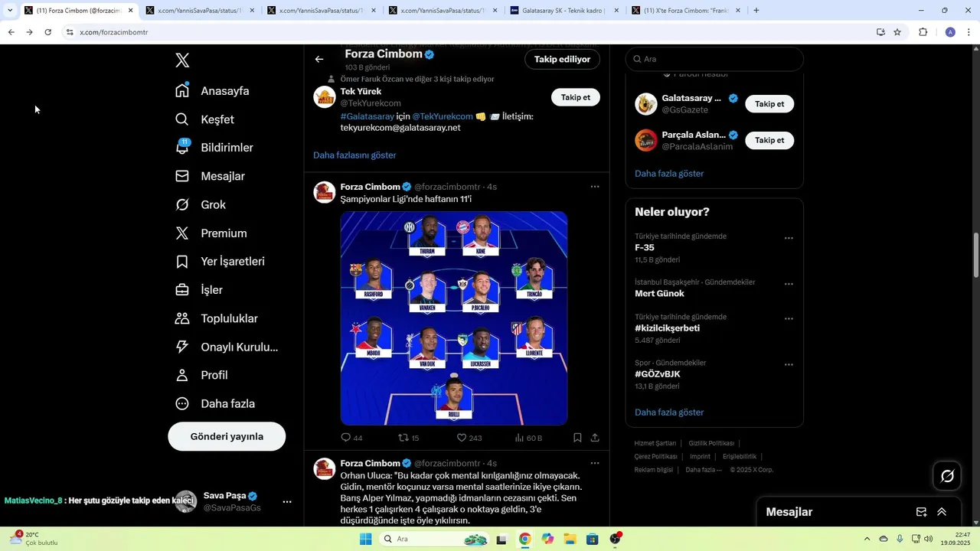This screenshot has width=980, height=551.
Task: Bookmark the Şampiyonlar Ligi post
Action: pyautogui.click(x=577, y=438)
